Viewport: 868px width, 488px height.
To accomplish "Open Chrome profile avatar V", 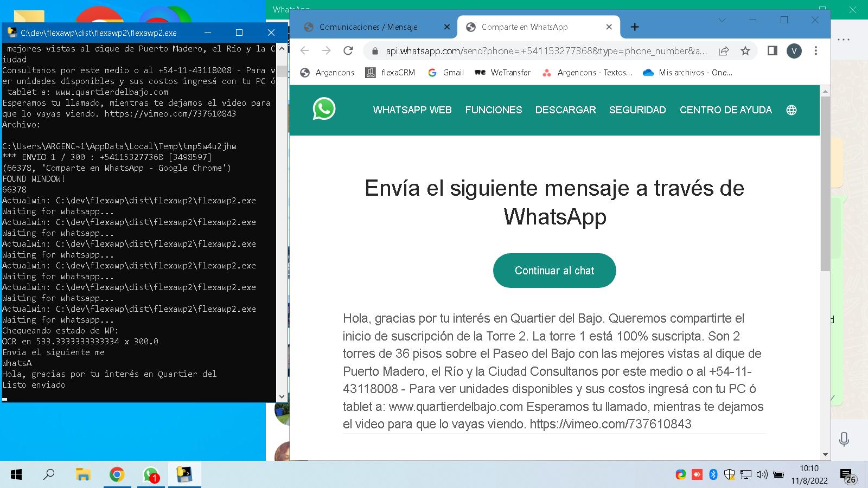I will (x=794, y=51).
